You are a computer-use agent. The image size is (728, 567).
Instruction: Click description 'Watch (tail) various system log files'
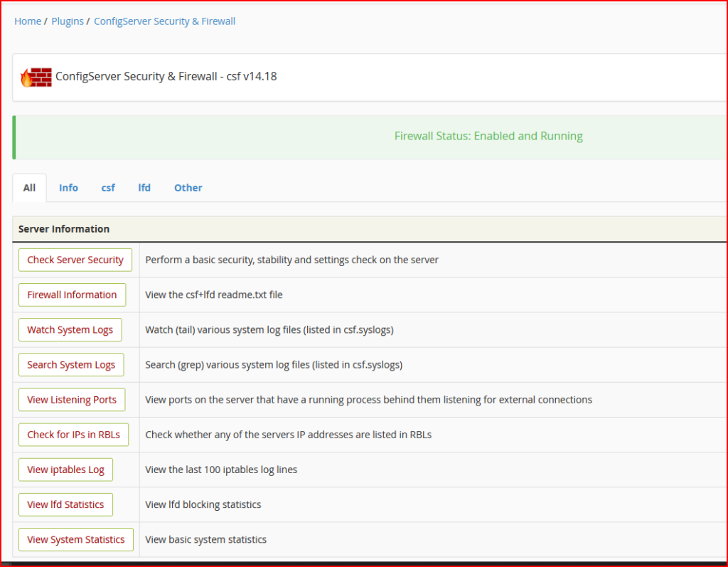click(x=223, y=329)
